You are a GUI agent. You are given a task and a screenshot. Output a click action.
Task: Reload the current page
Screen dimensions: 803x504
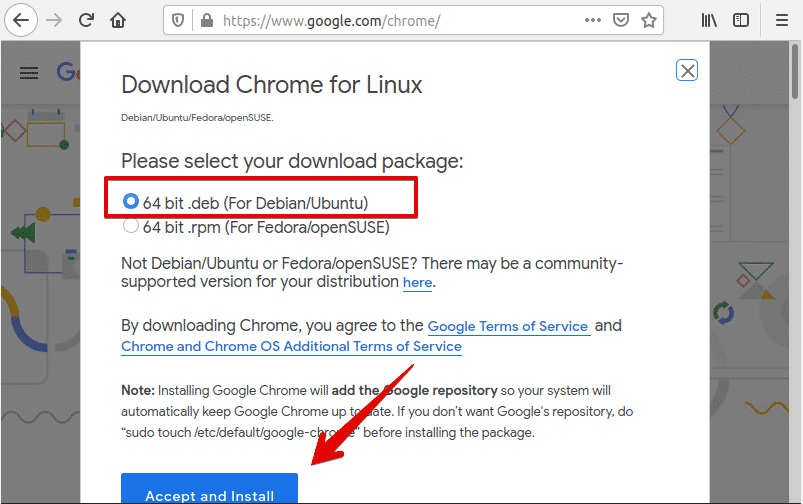tap(86, 20)
